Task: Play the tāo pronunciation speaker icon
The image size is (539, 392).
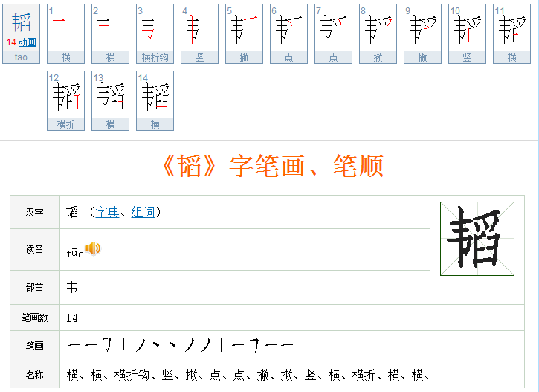Action: [93, 248]
